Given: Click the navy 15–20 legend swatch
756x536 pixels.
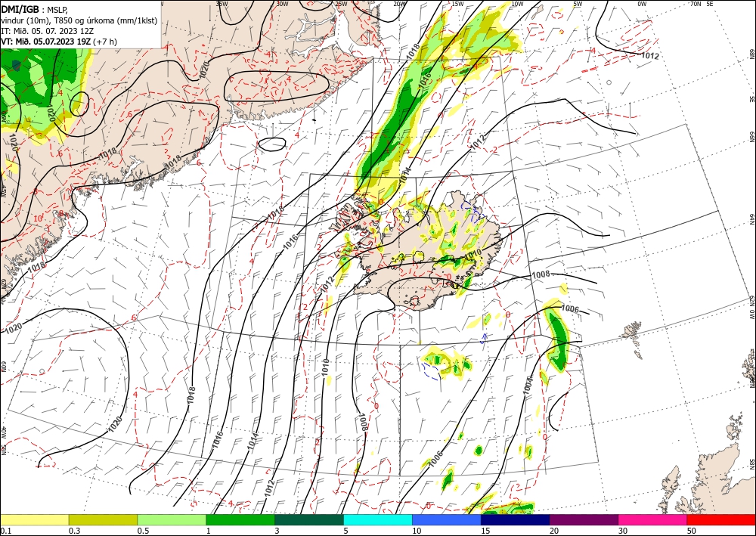Looking at the screenshot, I should (x=516, y=519).
